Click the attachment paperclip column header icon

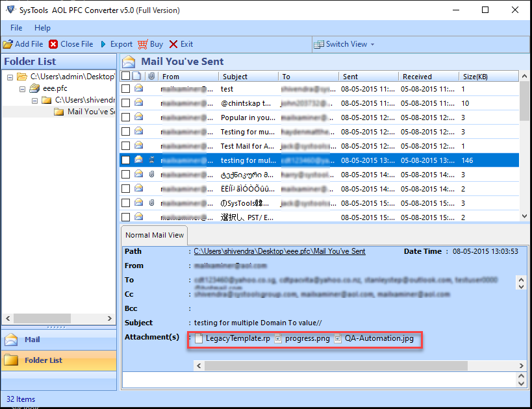coord(151,76)
